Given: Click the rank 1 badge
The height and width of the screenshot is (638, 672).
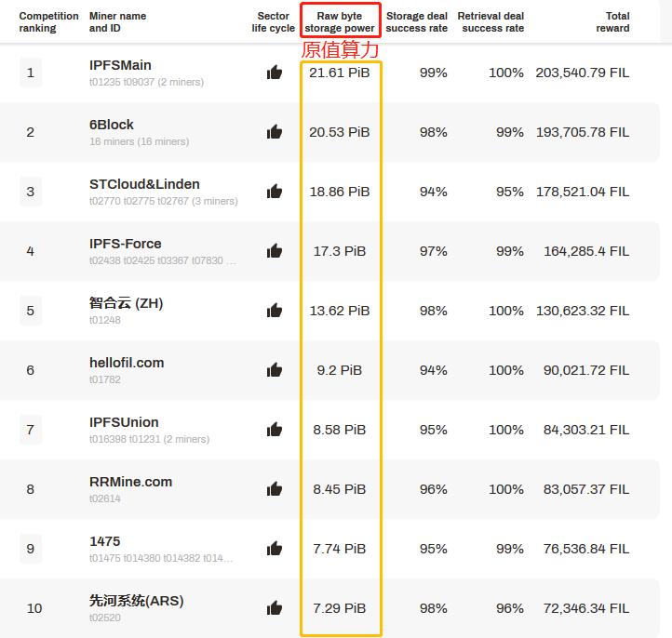Looking at the screenshot, I should (x=31, y=73).
